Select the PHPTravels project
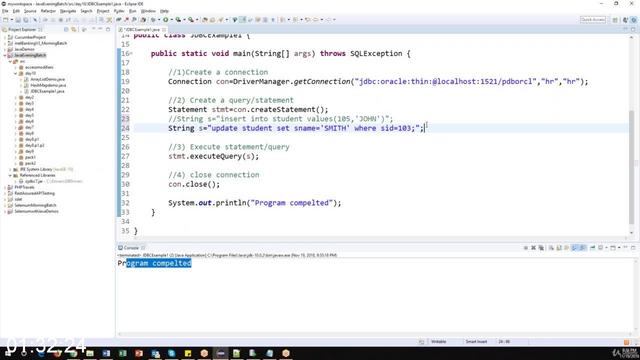The width and height of the screenshot is (640, 360). (24, 187)
